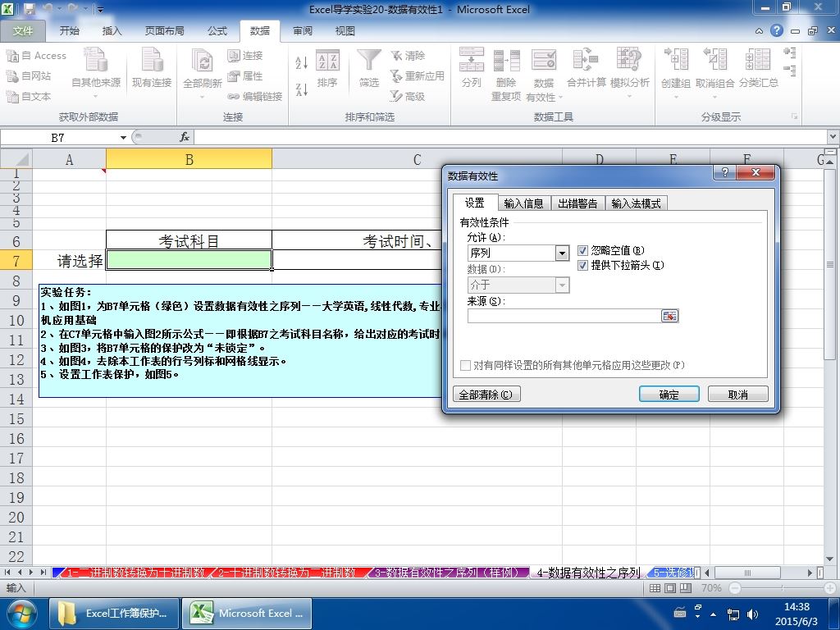Click the sort descending Z-A icon

tap(301, 89)
